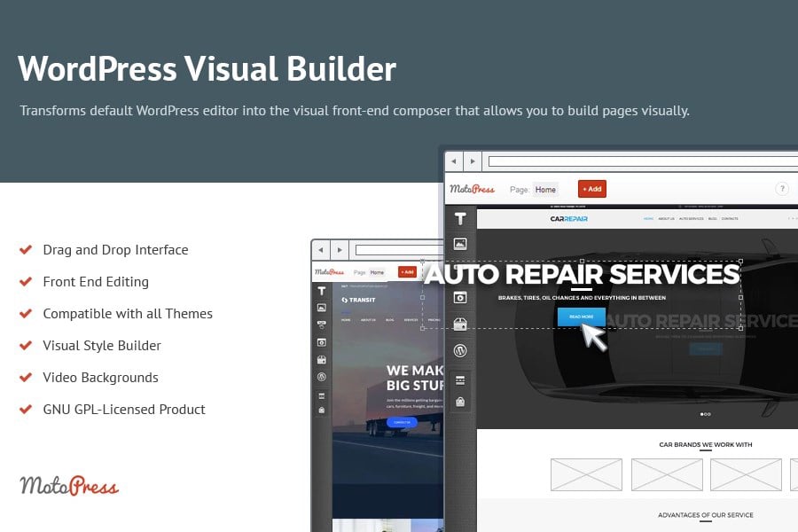This screenshot has height=532, width=798.
Task: Click the rows layout icon in the CarRepair sidebar
Action: [460, 380]
